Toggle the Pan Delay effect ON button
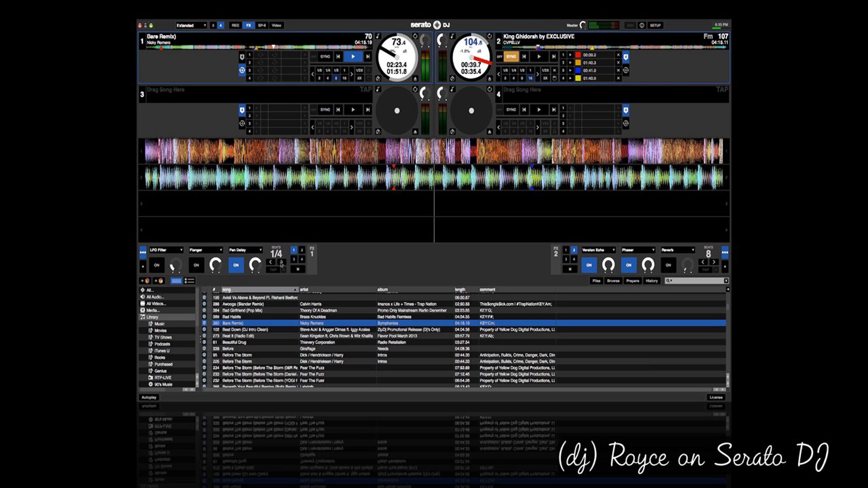 pos(236,265)
